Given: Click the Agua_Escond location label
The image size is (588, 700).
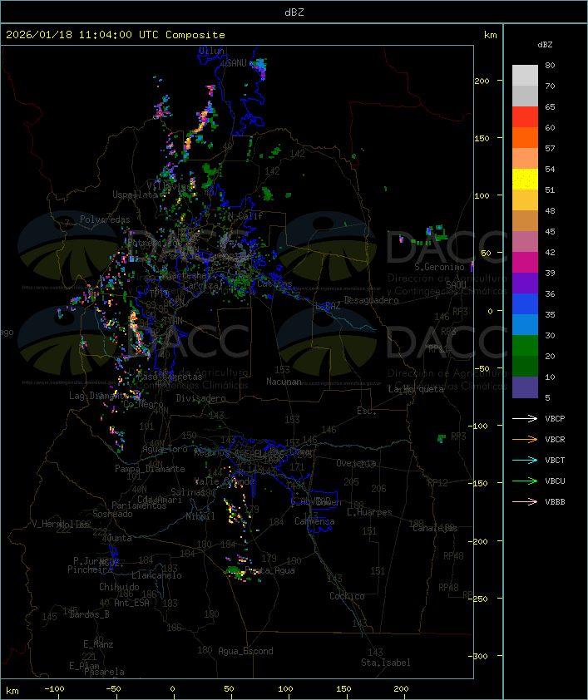Looking at the screenshot, I should coord(245,651).
